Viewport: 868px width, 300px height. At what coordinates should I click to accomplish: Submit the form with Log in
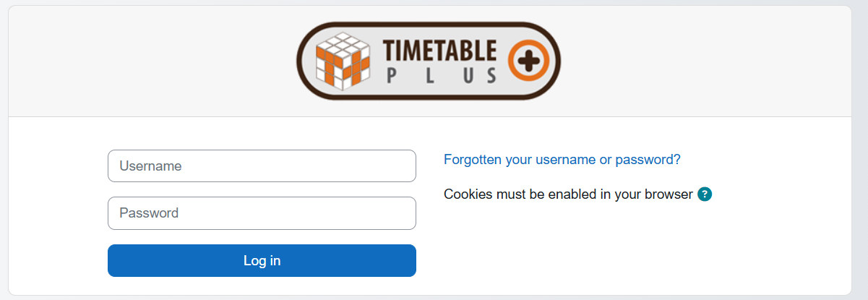(262, 261)
